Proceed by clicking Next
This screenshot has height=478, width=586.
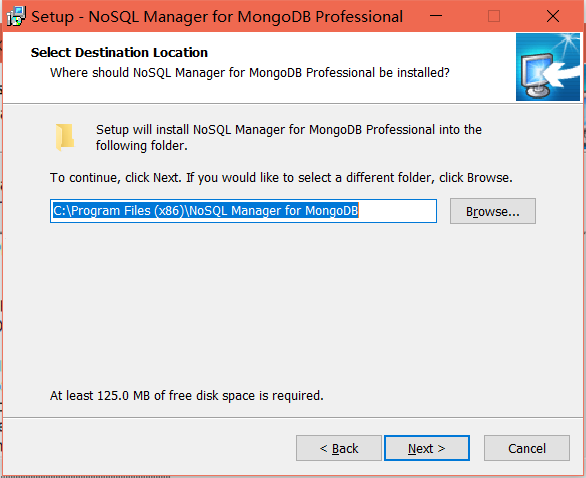coord(426,448)
